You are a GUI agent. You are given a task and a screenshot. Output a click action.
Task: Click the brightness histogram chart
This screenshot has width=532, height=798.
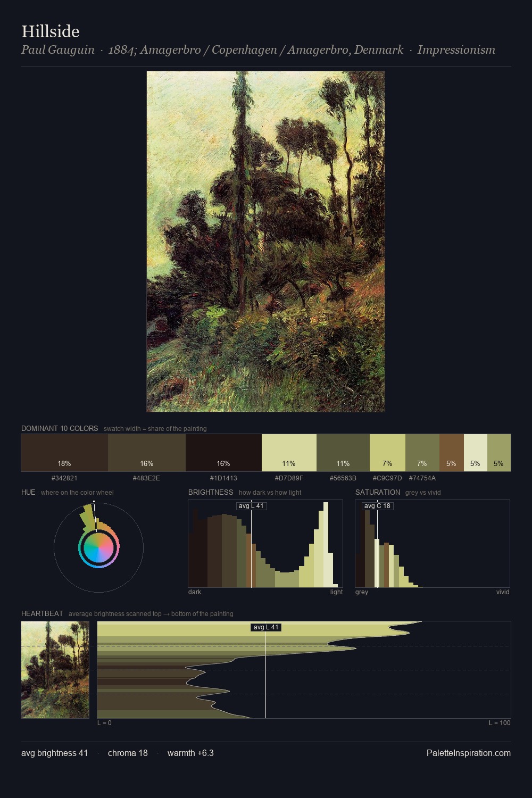[265, 544]
